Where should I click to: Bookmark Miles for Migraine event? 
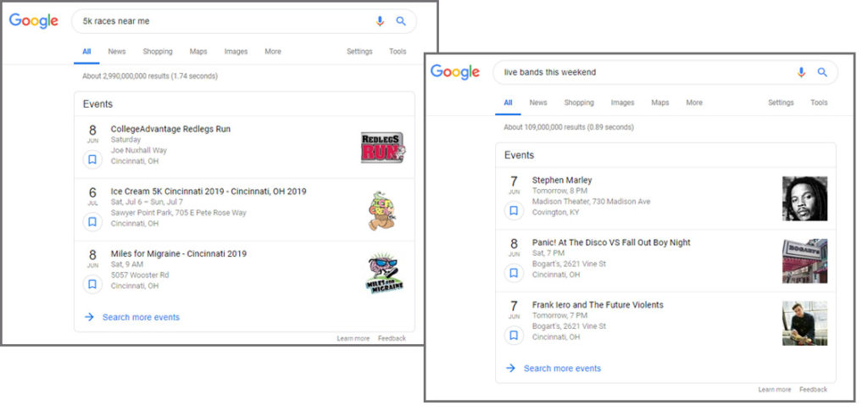[x=92, y=284]
